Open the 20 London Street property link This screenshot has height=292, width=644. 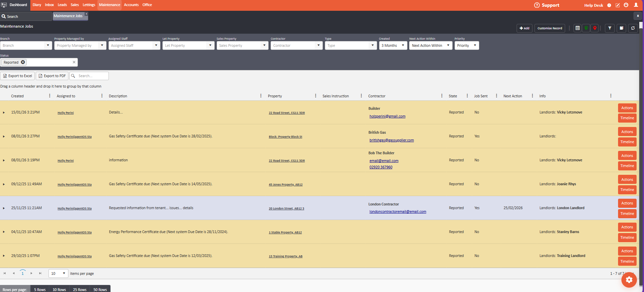[286, 208]
